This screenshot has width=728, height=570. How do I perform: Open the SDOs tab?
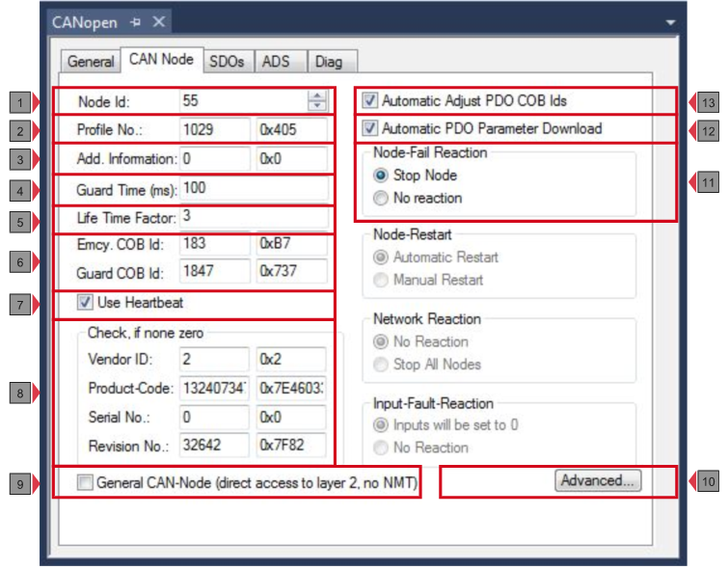tap(227, 62)
